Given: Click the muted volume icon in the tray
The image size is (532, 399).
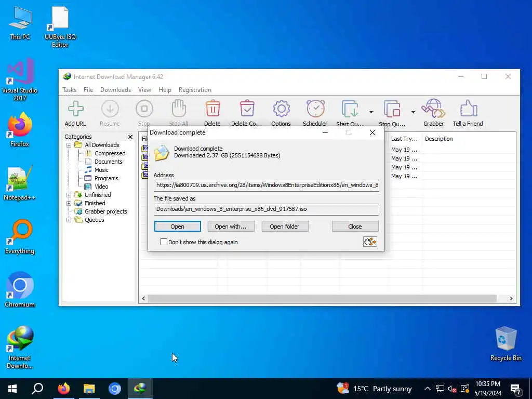Looking at the screenshot, I should [453, 389].
